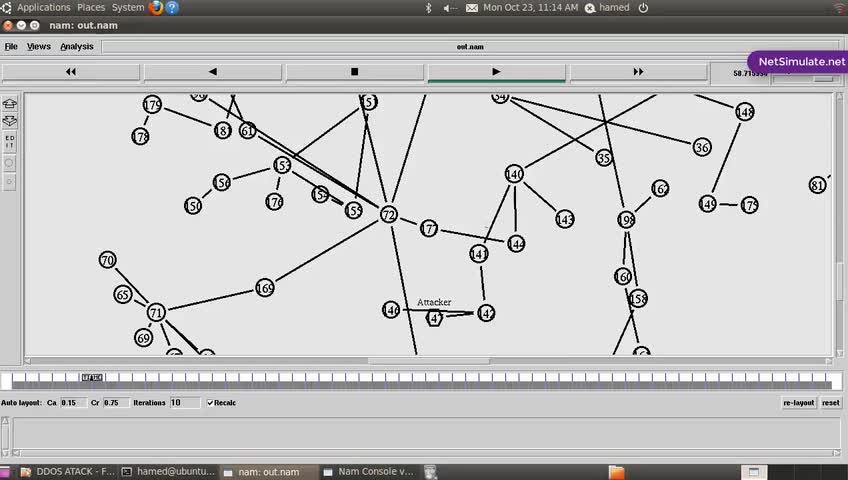This screenshot has height=480, width=848.
Task: Select node 81 in the network
Action: (818, 185)
